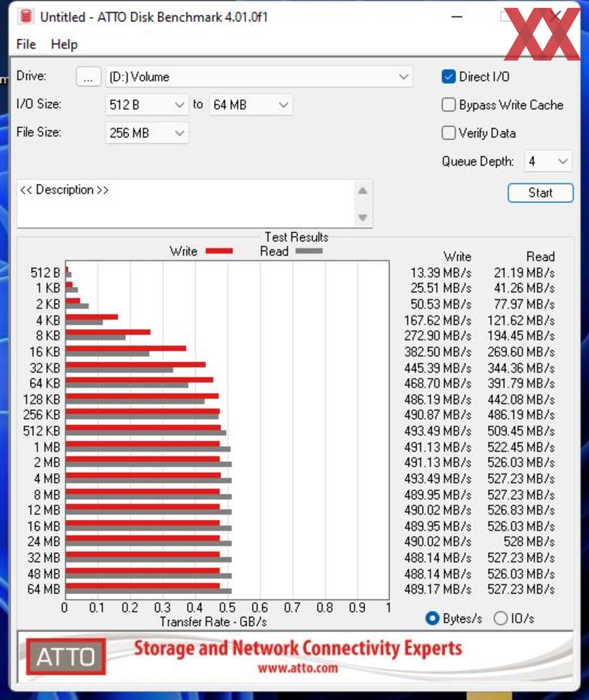Click the description scroll down arrow
589x700 pixels.
pos(362,217)
